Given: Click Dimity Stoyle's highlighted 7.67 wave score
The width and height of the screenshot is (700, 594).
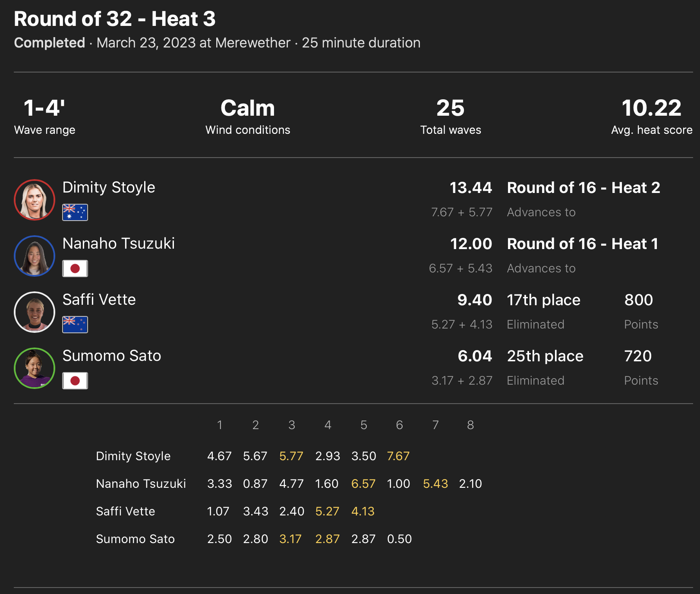Looking at the screenshot, I should click(398, 456).
